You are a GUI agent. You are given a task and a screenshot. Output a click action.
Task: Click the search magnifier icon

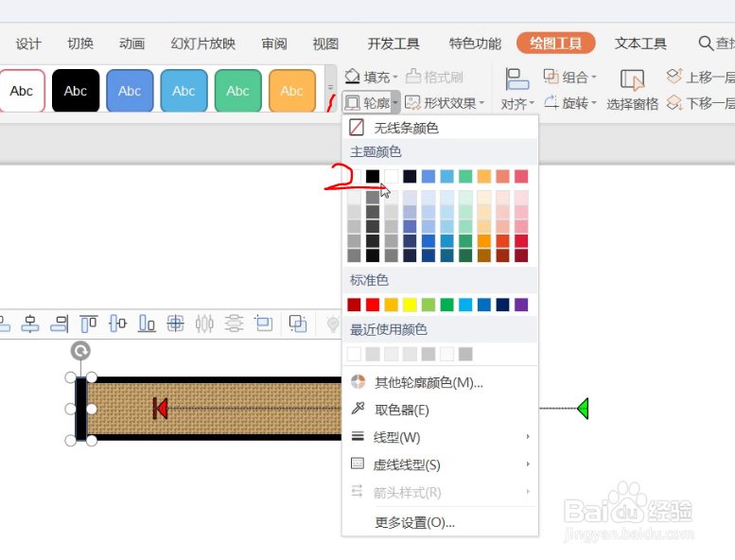coord(706,44)
